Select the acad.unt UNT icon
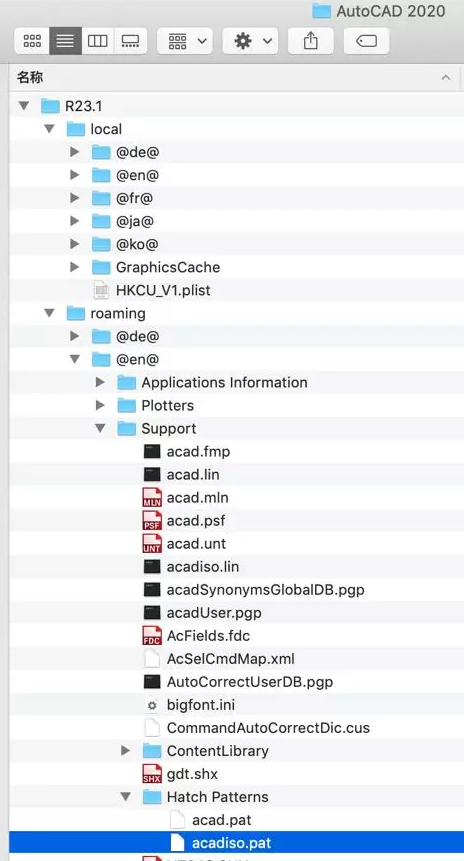Viewport: 464px width, 861px height. (x=152, y=544)
